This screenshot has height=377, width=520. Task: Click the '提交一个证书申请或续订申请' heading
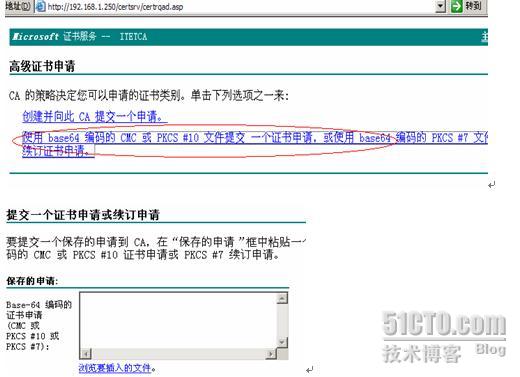(83, 214)
